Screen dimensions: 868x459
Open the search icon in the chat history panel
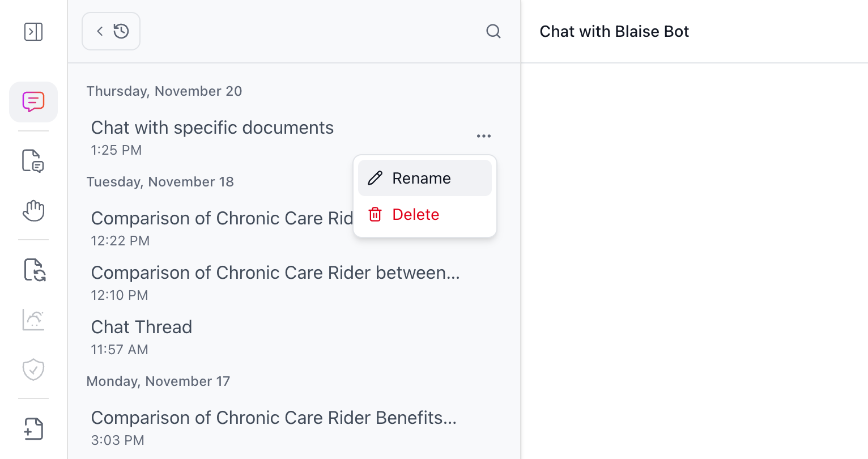click(493, 32)
